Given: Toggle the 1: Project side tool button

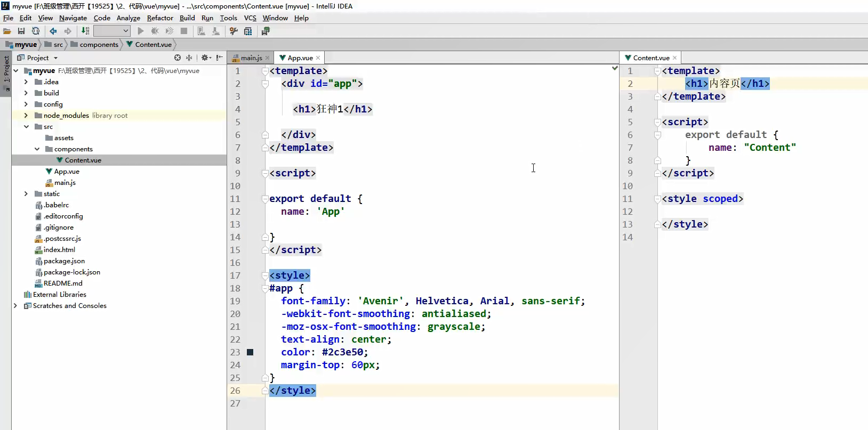Looking at the screenshot, I should click(6, 73).
